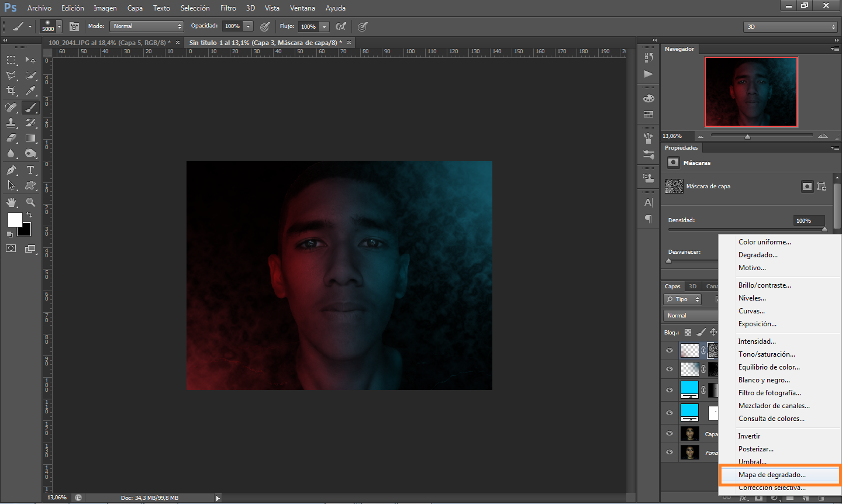Select the Spot Healing Brush tool
This screenshot has width=842, height=504.
[11, 108]
